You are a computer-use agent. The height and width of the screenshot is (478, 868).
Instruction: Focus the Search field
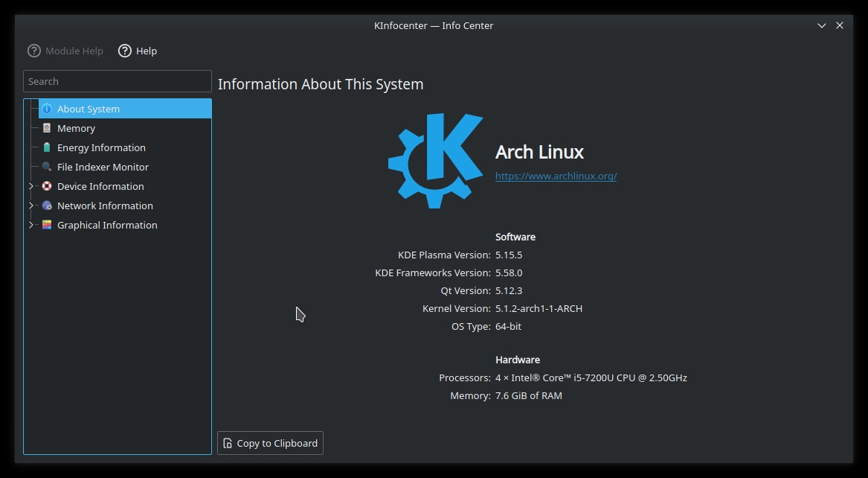click(x=118, y=81)
